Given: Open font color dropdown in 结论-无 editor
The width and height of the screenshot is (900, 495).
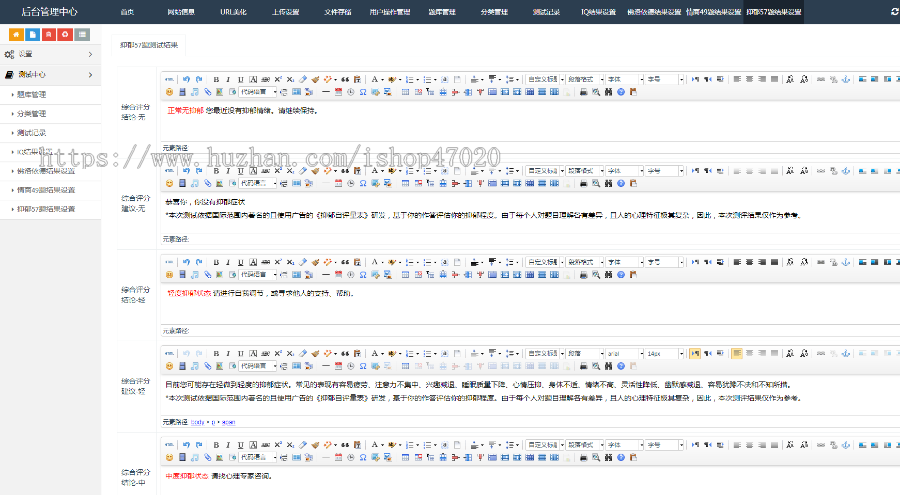Looking at the screenshot, I should click(382, 80).
